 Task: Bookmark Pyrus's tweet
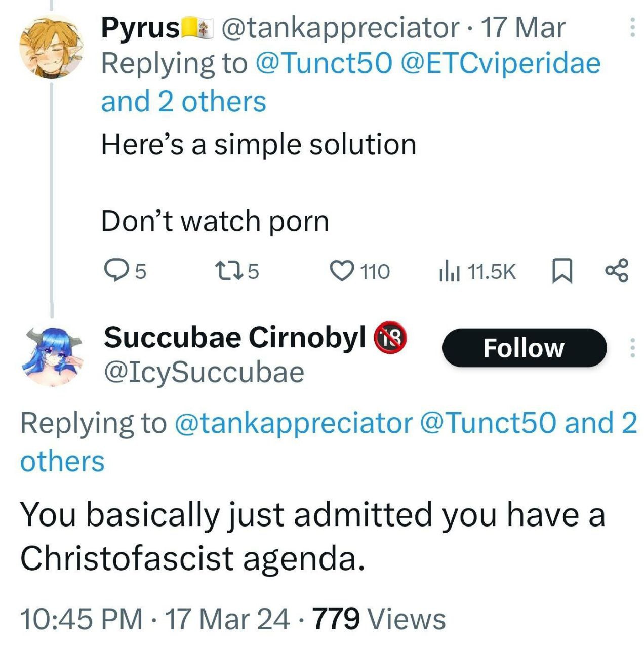click(x=561, y=270)
